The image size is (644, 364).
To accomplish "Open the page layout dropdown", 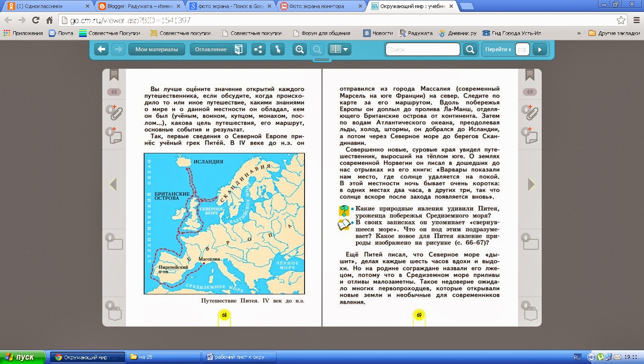I will (340, 49).
